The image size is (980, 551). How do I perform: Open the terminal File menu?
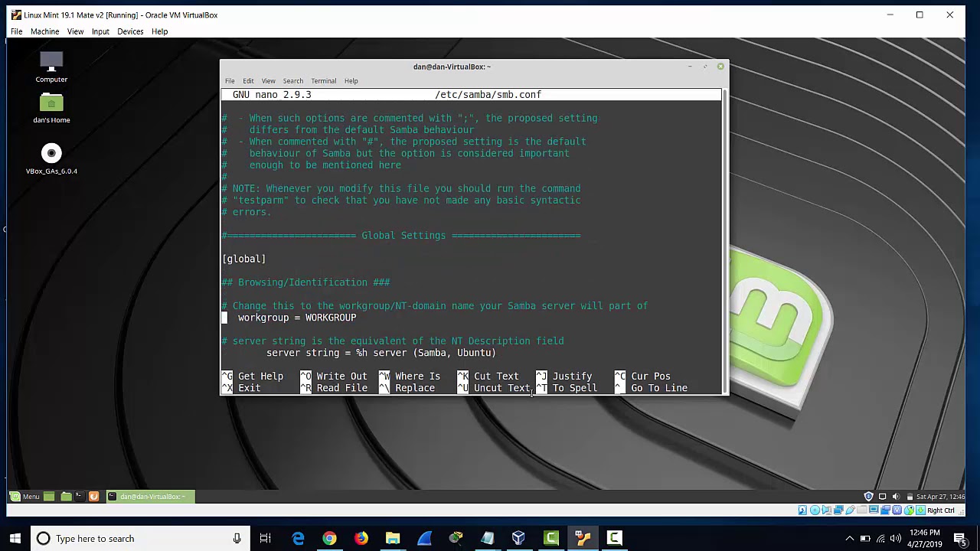tap(230, 80)
